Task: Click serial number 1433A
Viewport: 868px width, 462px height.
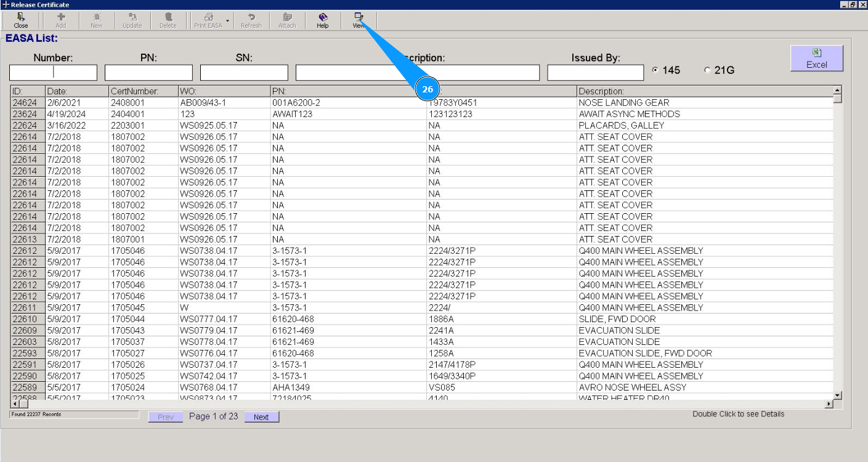Action: pos(441,342)
